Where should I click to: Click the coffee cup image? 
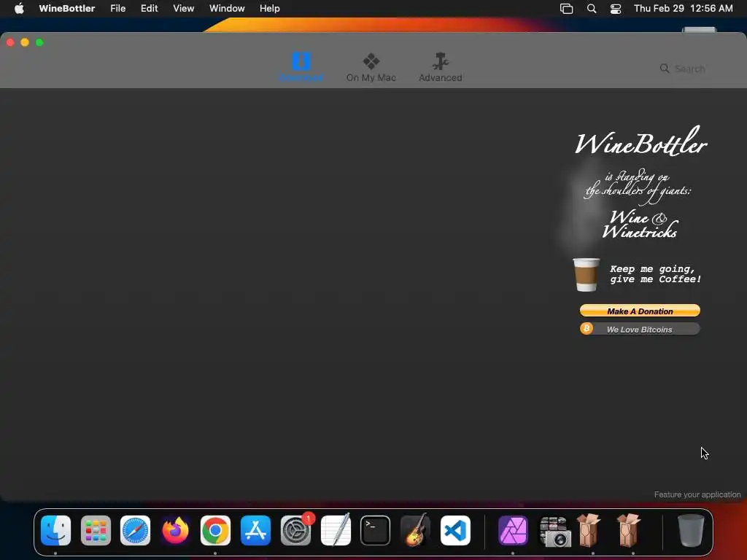pos(586,274)
